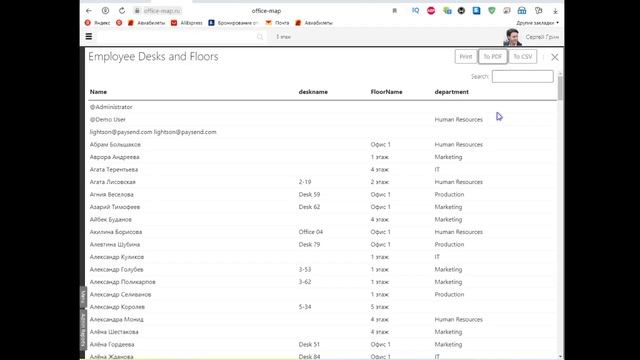Screen dimensions: 640x360
Task: Open the AliExpress bookmark
Action: [187, 23]
